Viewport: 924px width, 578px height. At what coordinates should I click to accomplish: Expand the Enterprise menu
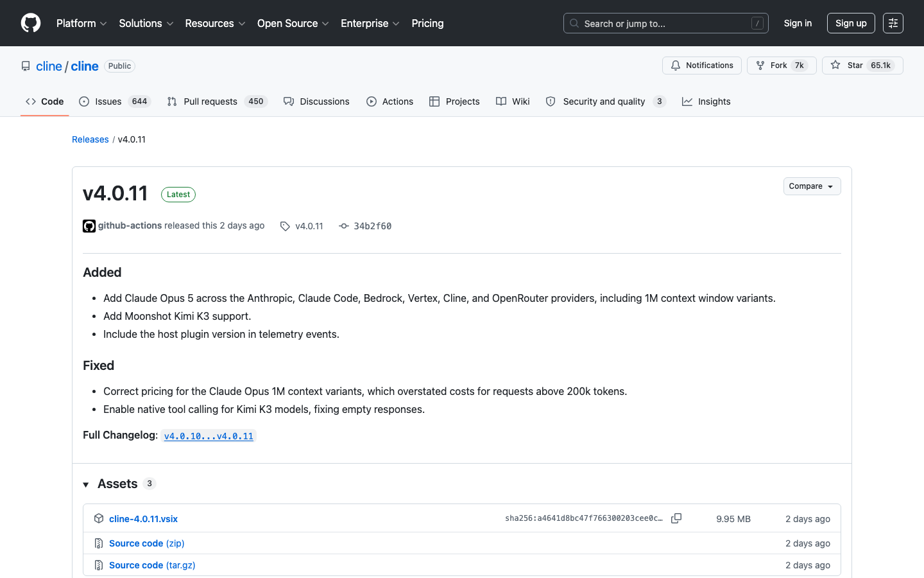(370, 23)
